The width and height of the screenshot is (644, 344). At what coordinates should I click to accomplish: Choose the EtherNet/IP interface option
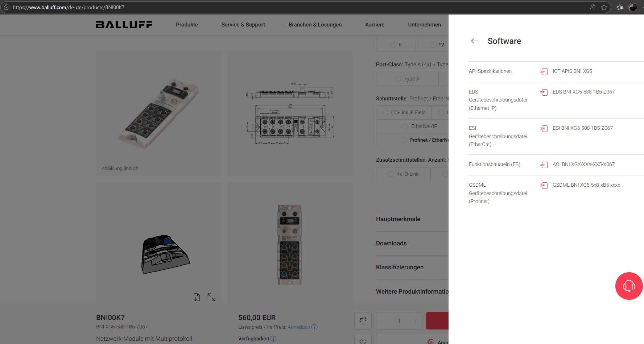[x=412, y=127]
